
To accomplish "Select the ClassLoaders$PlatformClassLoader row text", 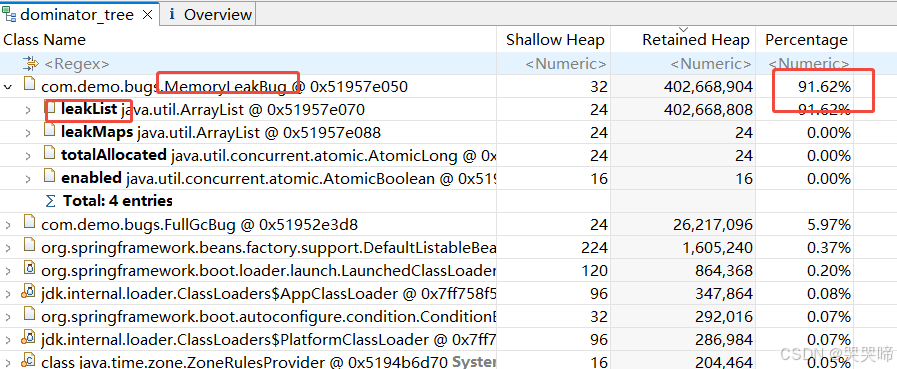I will pyautogui.click(x=268, y=339).
